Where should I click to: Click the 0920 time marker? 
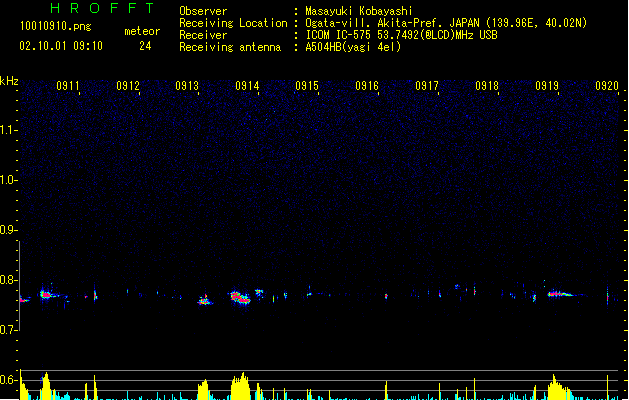click(x=607, y=86)
